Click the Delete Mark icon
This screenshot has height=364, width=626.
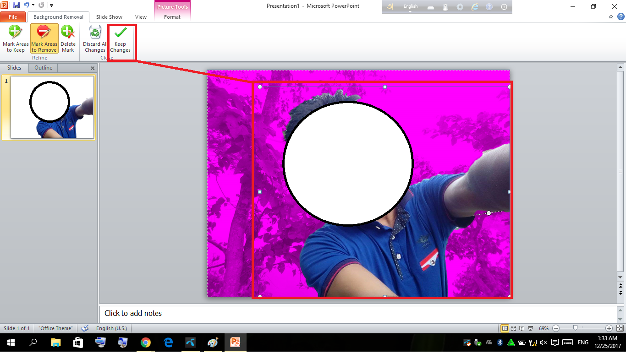68,39
